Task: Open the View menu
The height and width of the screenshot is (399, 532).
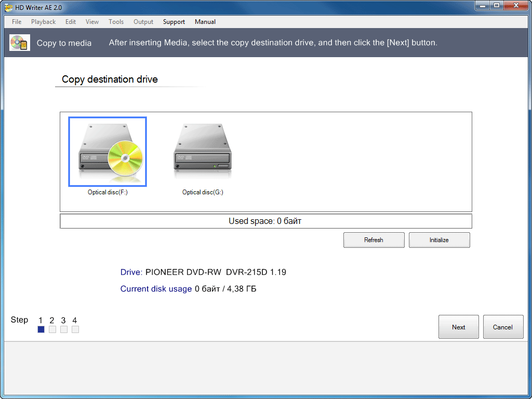Action: pyautogui.click(x=92, y=22)
